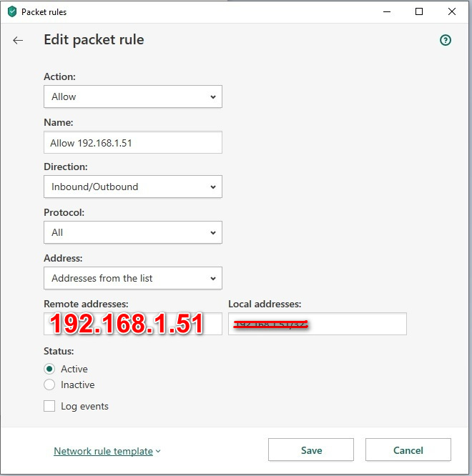Cancel editing the packet rule
This screenshot has width=472, height=476.
click(408, 450)
